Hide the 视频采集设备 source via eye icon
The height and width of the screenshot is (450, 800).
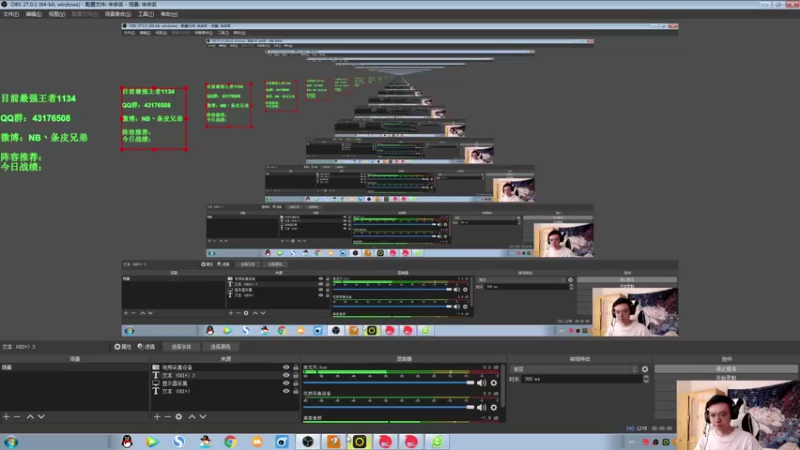pyautogui.click(x=286, y=367)
